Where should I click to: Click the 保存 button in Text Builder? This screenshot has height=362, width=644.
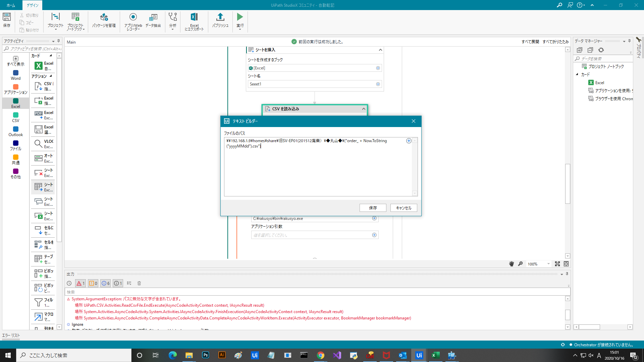[x=373, y=208]
